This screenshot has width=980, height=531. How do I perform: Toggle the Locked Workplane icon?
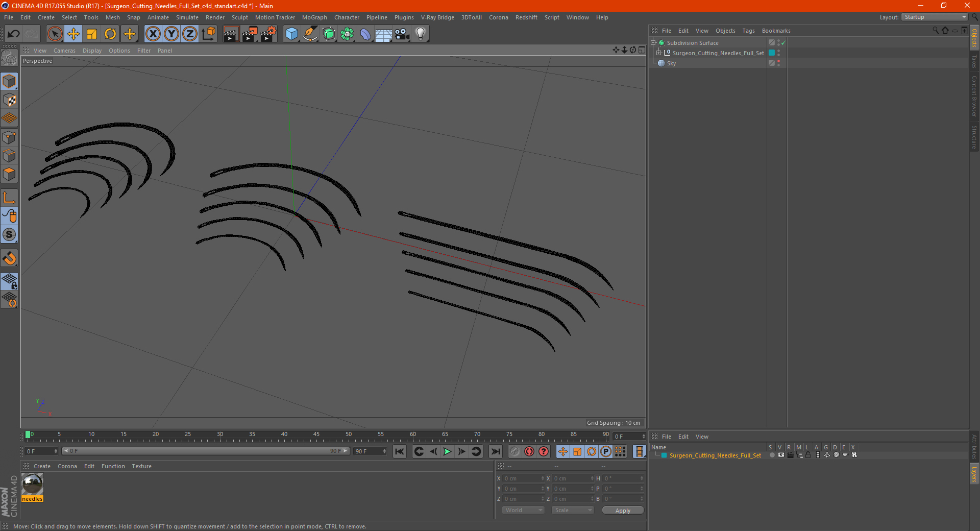click(9, 281)
